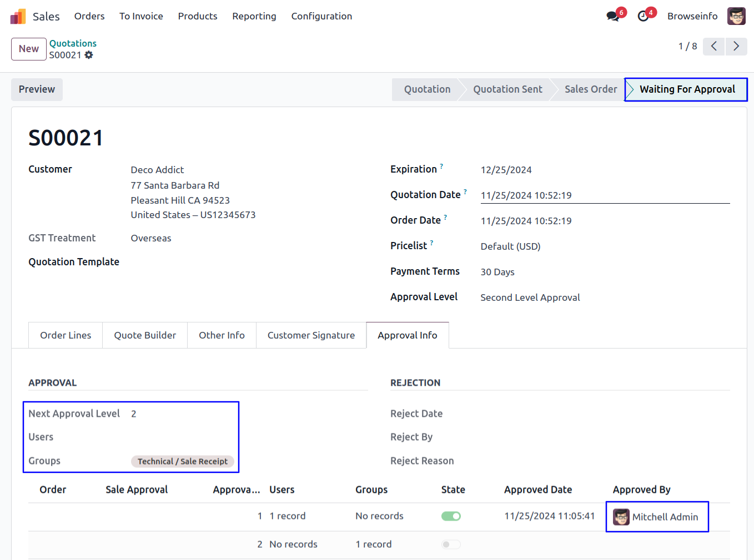Open the Configuration dropdown menu
Screen dimensions: 754x560
[321, 16]
